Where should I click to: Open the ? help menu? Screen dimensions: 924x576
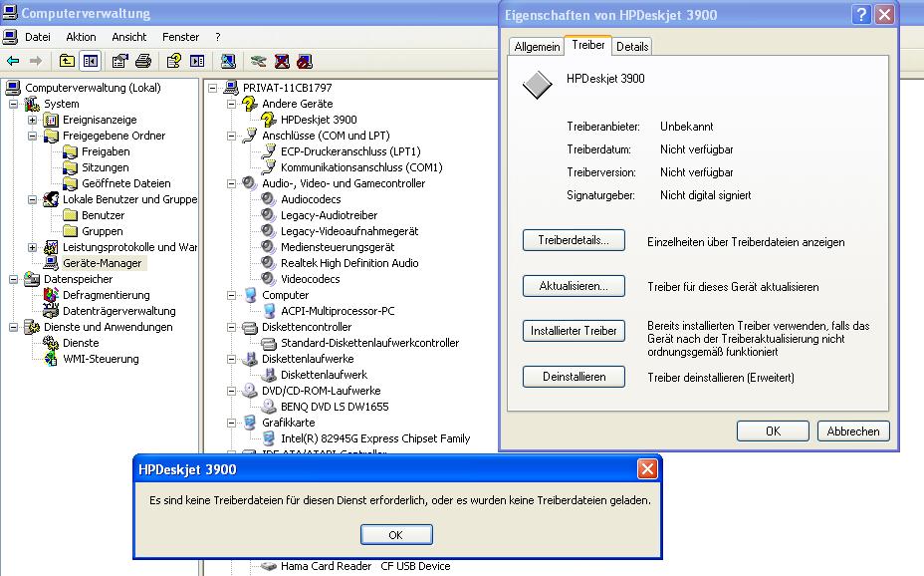(x=218, y=37)
